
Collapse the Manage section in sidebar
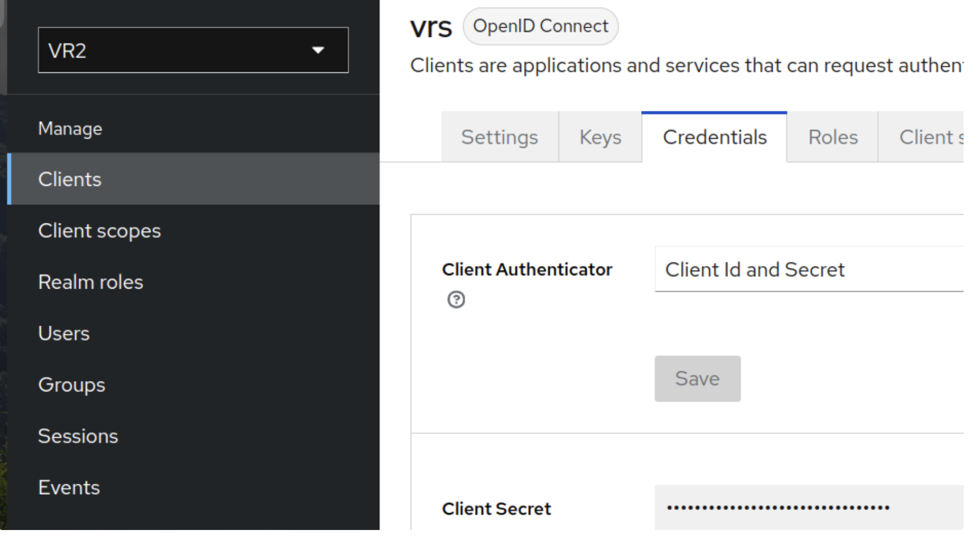point(70,129)
